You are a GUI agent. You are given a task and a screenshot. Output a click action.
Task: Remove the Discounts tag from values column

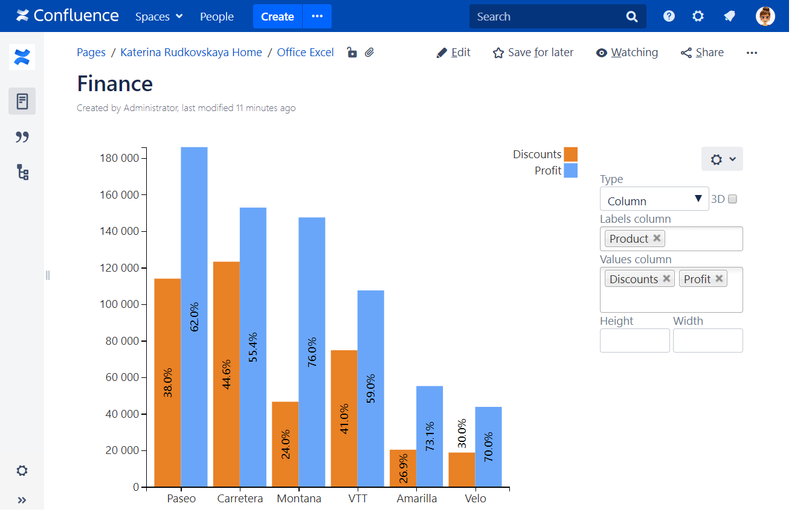click(x=666, y=278)
